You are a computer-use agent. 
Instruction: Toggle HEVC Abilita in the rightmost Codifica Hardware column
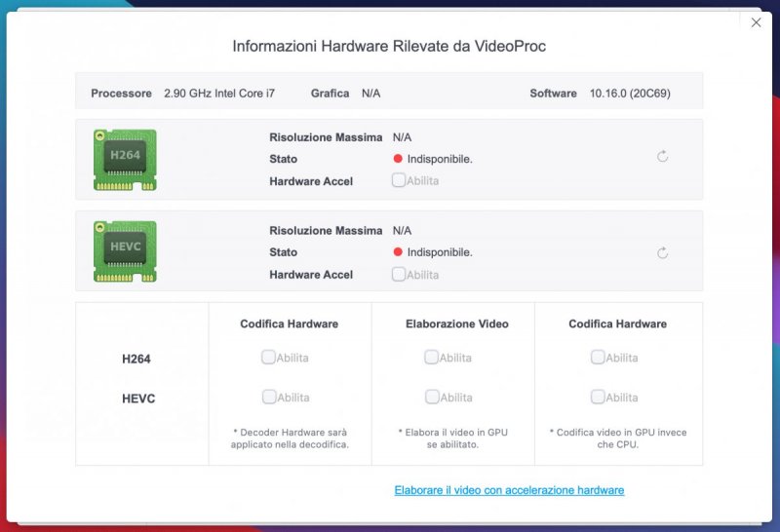point(598,397)
